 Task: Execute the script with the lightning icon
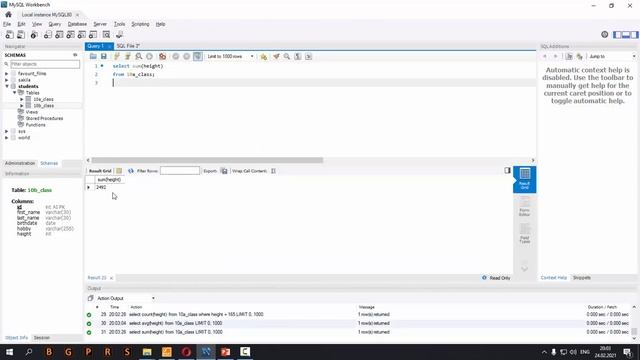coord(117,56)
